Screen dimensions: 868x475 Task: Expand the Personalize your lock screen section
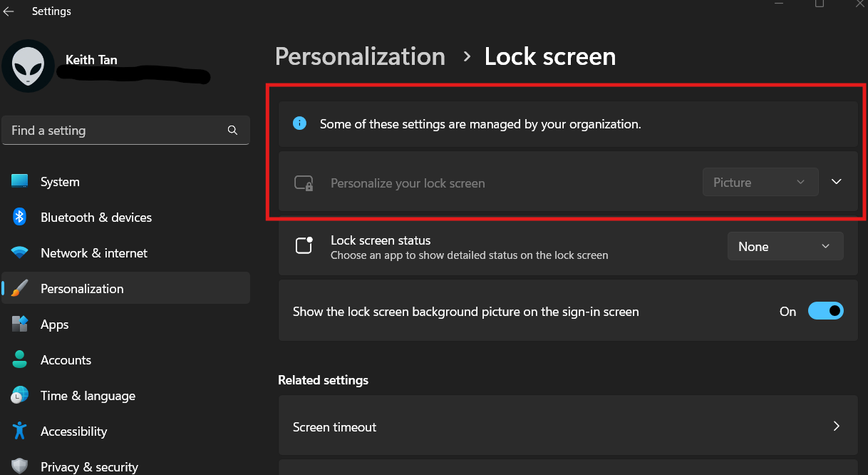tap(836, 182)
